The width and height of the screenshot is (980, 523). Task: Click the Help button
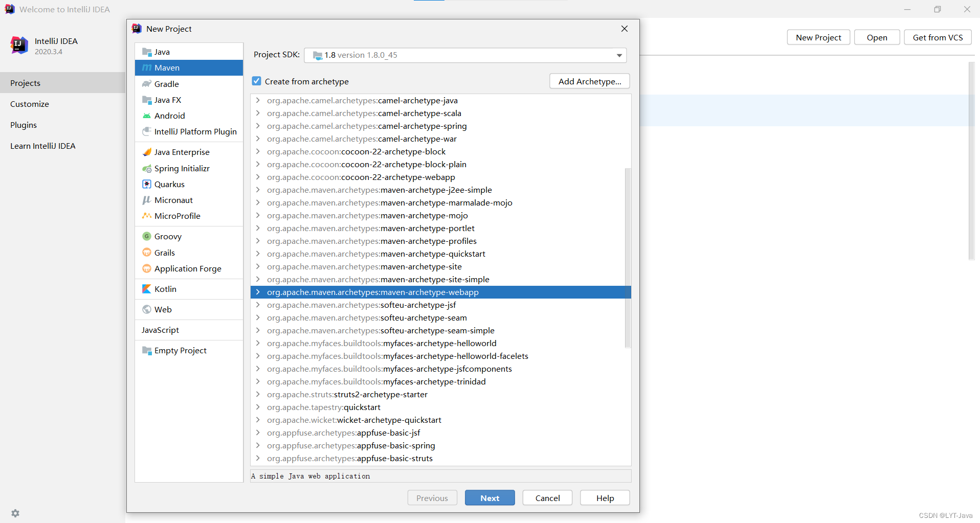[605, 498]
